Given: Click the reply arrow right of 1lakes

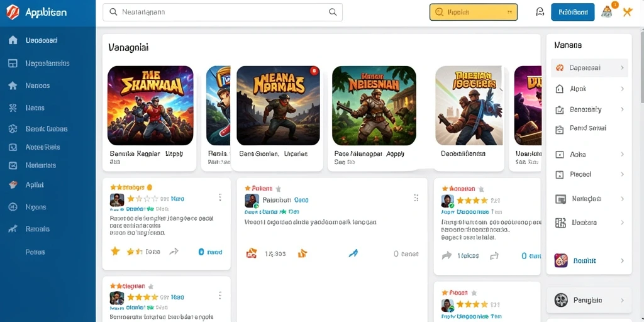Looking at the screenshot, I should click(494, 256).
